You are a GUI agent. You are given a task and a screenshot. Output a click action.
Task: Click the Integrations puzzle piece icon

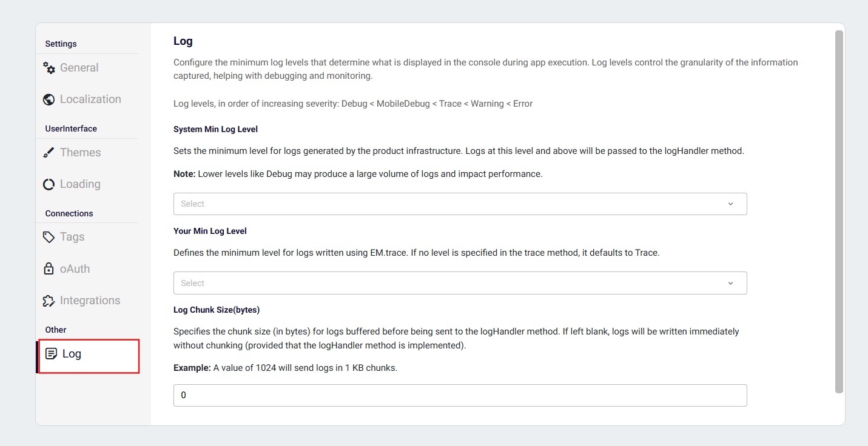(x=49, y=301)
